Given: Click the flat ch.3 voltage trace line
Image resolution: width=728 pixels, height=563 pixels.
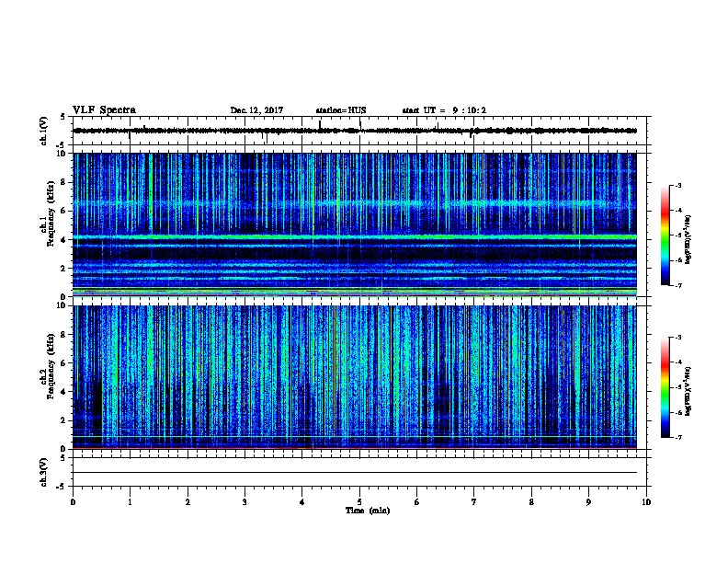Looking at the screenshot, I should (x=355, y=473).
